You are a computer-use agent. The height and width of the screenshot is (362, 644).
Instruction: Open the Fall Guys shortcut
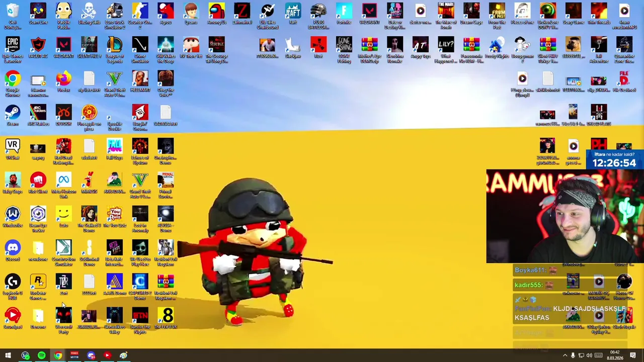coord(115,149)
